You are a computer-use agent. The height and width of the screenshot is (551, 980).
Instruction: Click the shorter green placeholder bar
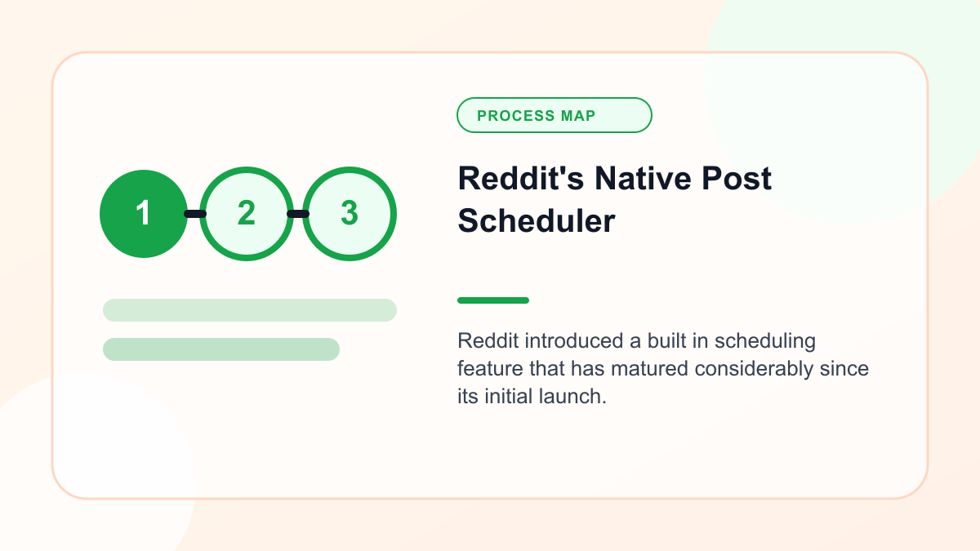point(221,349)
